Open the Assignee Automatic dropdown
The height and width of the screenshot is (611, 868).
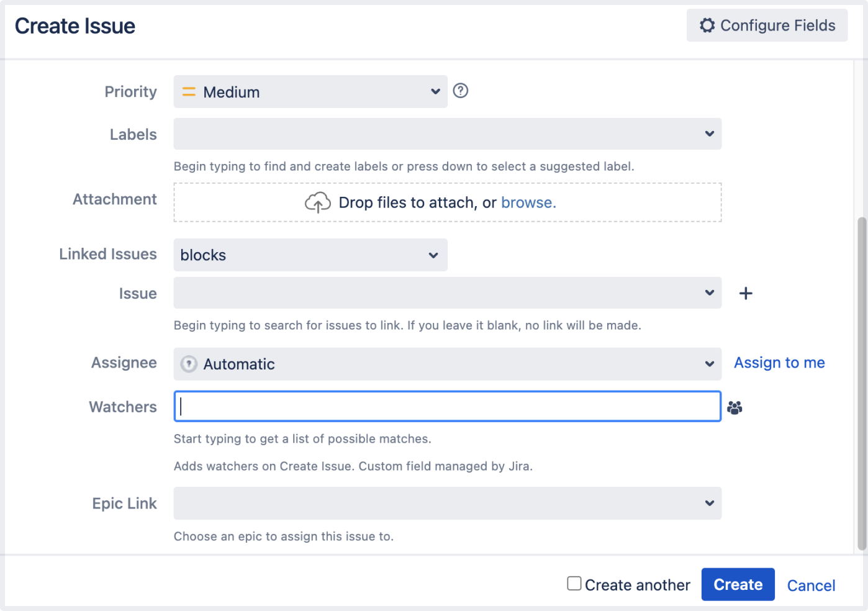448,364
